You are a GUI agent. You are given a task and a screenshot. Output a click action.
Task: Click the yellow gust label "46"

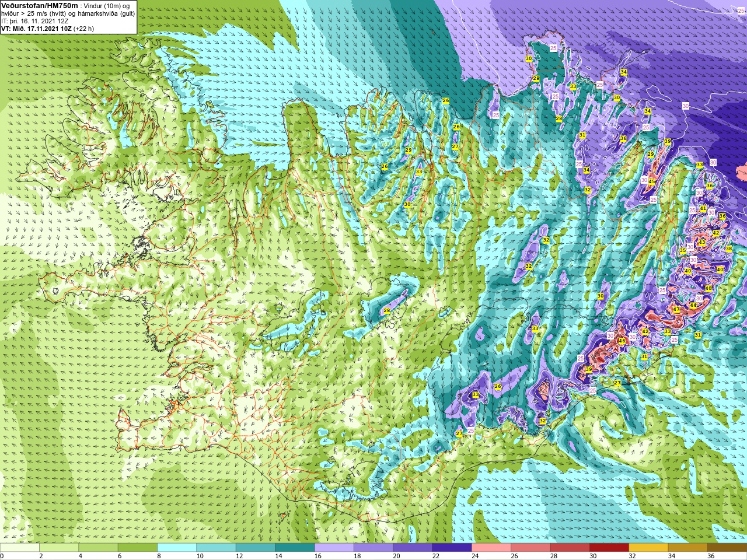pos(622,341)
